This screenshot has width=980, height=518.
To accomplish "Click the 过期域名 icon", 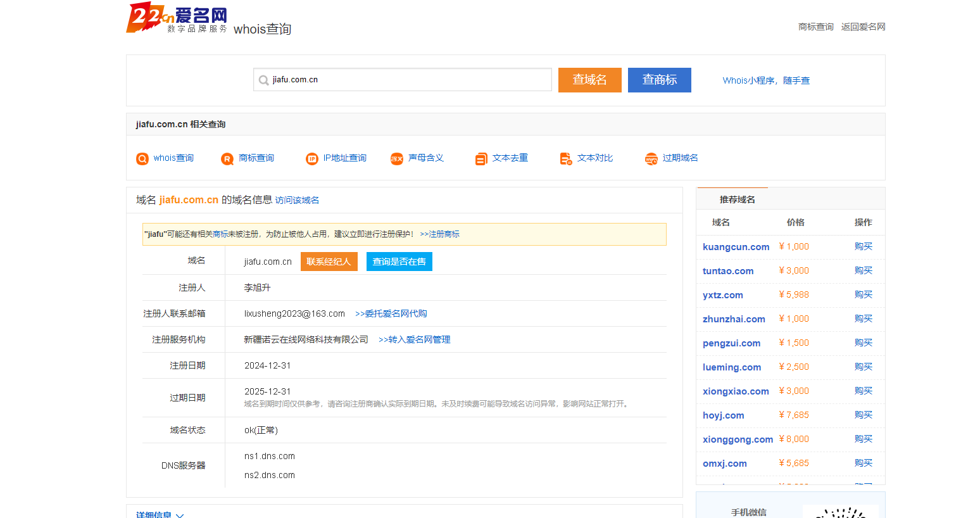I will 651,158.
